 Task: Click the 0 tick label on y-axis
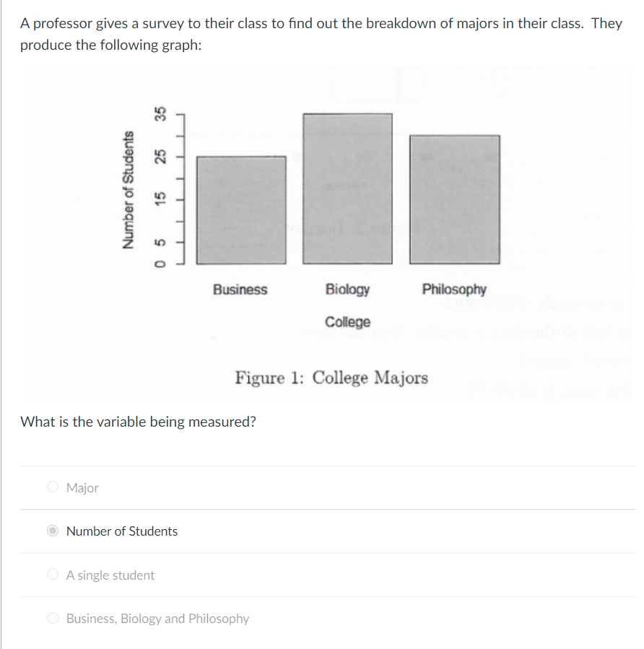point(162,263)
